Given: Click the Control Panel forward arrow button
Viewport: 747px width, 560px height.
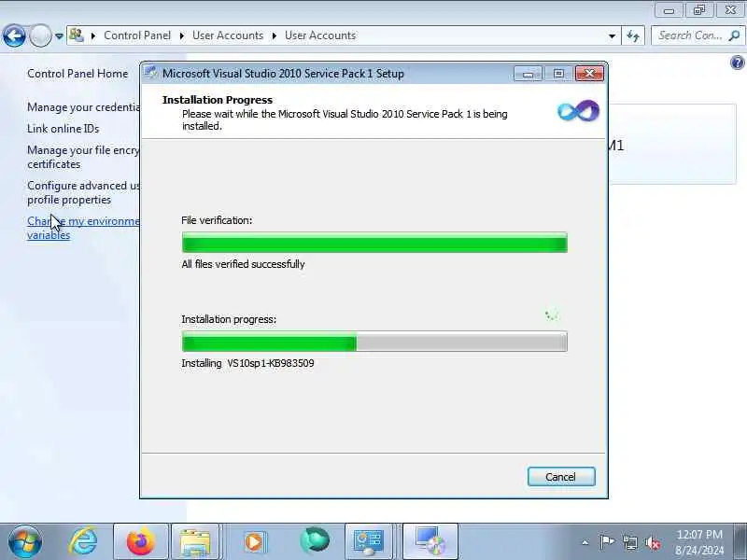Looking at the screenshot, I should click(x=40, y=35).
